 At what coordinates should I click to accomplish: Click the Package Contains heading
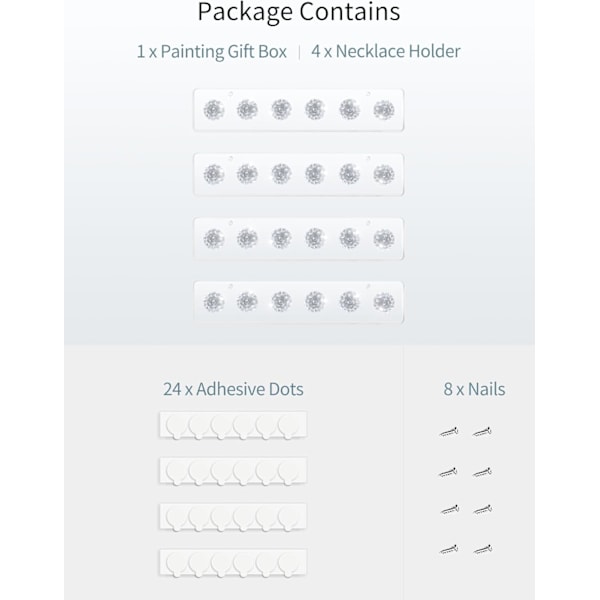click(299, 12)
